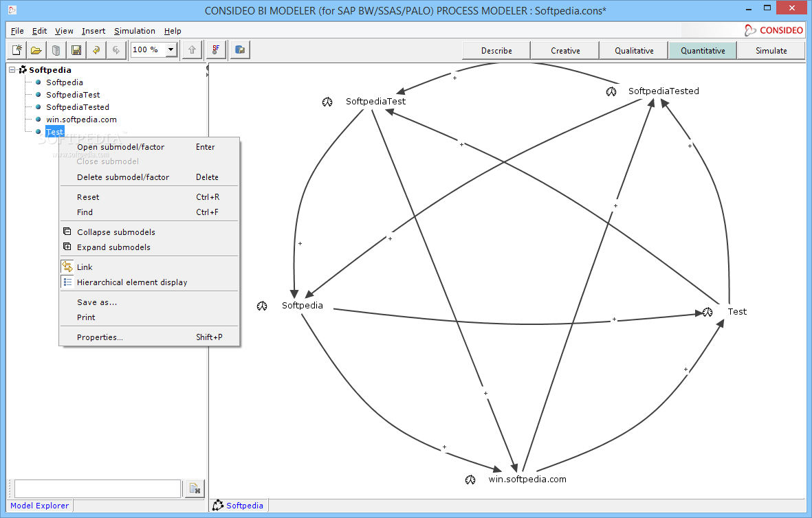Switch to the Describe mode button

[496, 51]
